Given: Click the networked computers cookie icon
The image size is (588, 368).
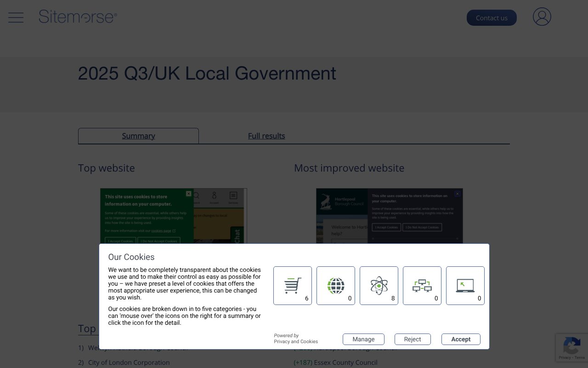Looking at the screenshot, I should pyautogui.click(x=422, y=285).
